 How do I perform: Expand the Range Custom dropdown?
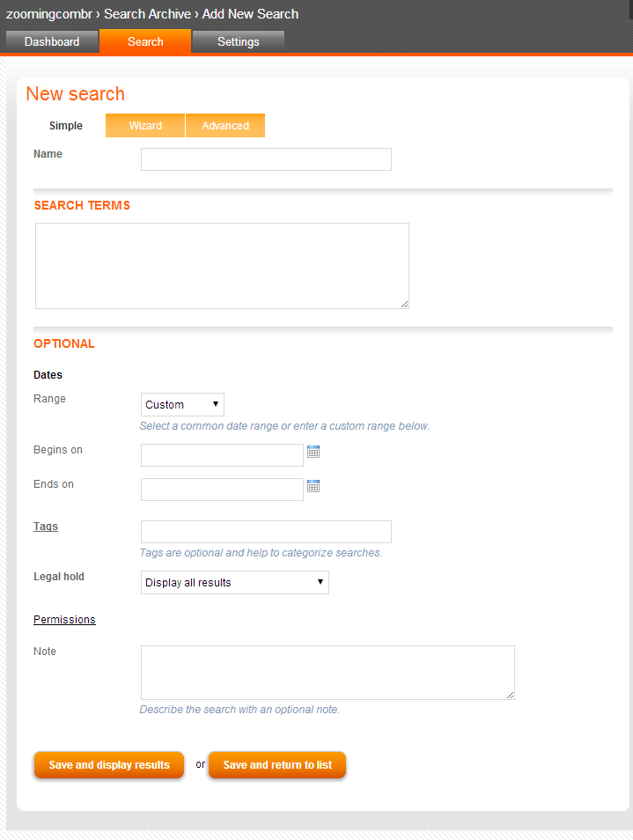[182, 404]
